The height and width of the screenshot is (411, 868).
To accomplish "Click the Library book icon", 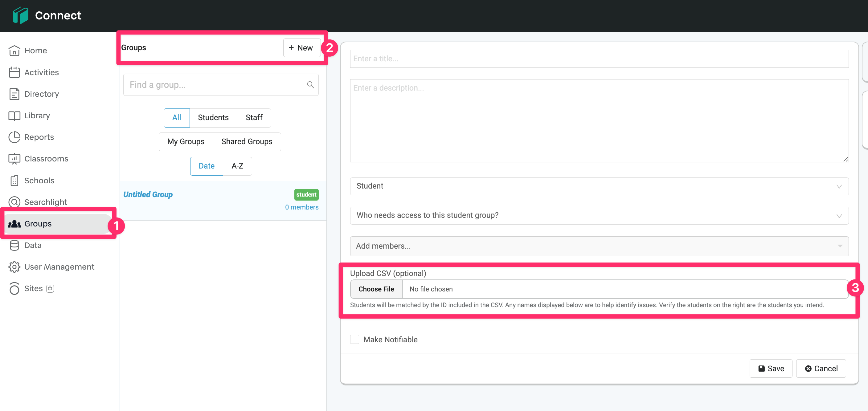I will click(x=14, y=115).
